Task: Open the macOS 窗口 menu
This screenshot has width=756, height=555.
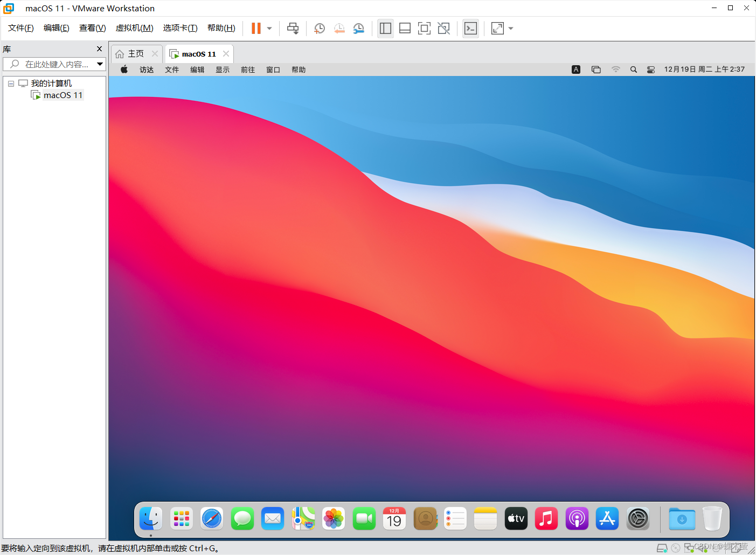Action: pyautogui.click(x=273, y=70)
